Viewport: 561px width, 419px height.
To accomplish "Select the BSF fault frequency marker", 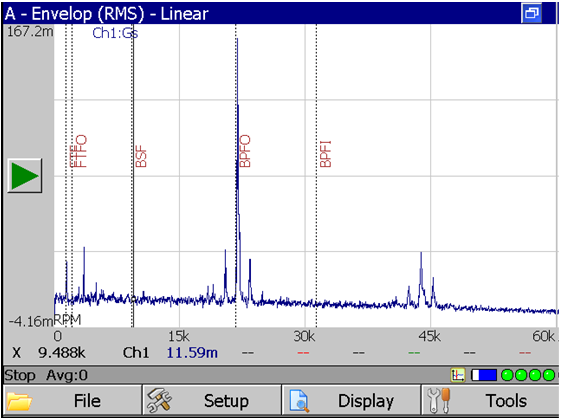I will [141, 156].
